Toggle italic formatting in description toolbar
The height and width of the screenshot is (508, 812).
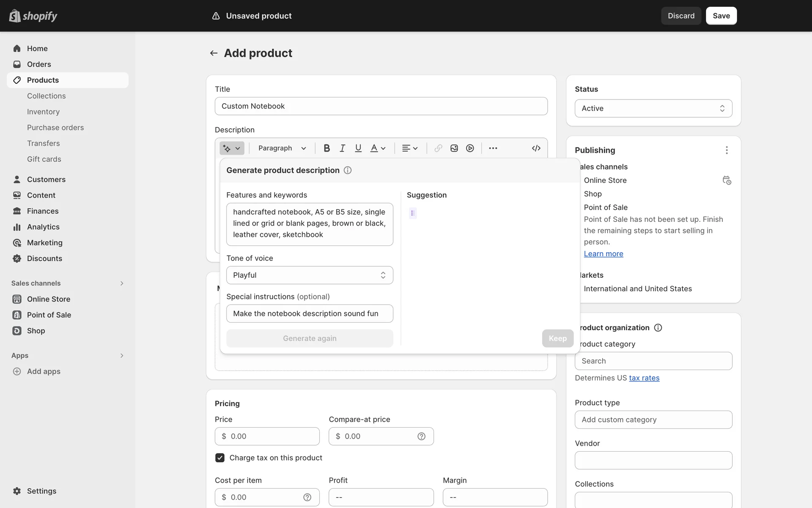pos(342,148)
